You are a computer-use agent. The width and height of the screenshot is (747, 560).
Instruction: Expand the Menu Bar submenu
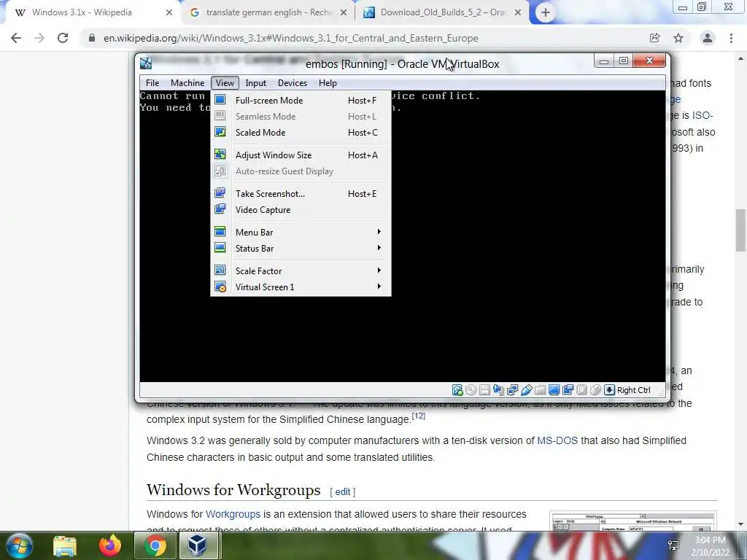[301, 232]
